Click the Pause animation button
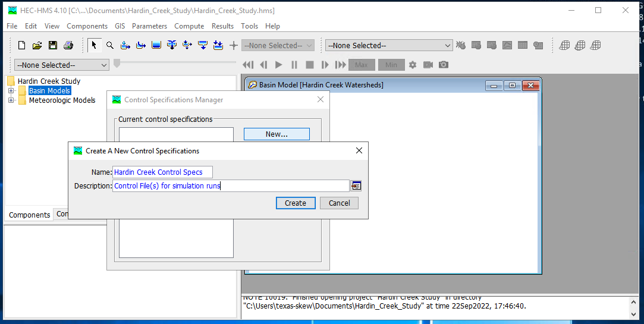Image resolution: width=644 pixels, height=324 pixels. point(294,65)
